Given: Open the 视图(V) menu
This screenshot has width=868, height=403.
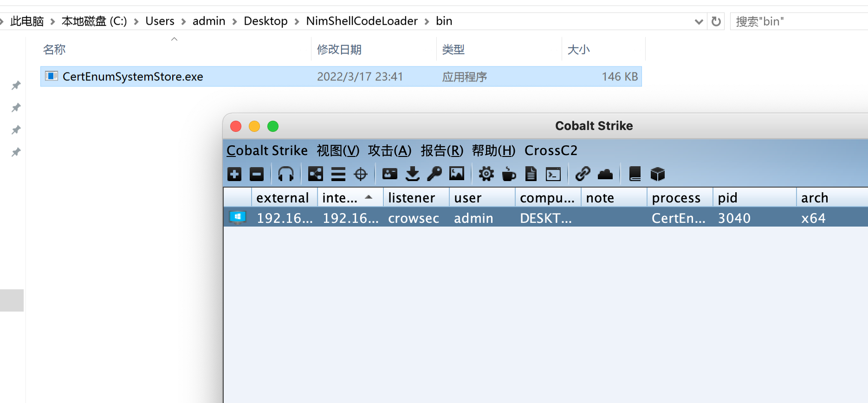Looking at the screenshot, I should 338,150.
